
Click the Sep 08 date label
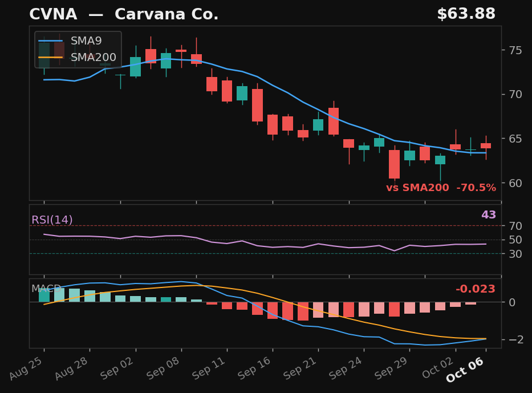click(x=163, y=368)
